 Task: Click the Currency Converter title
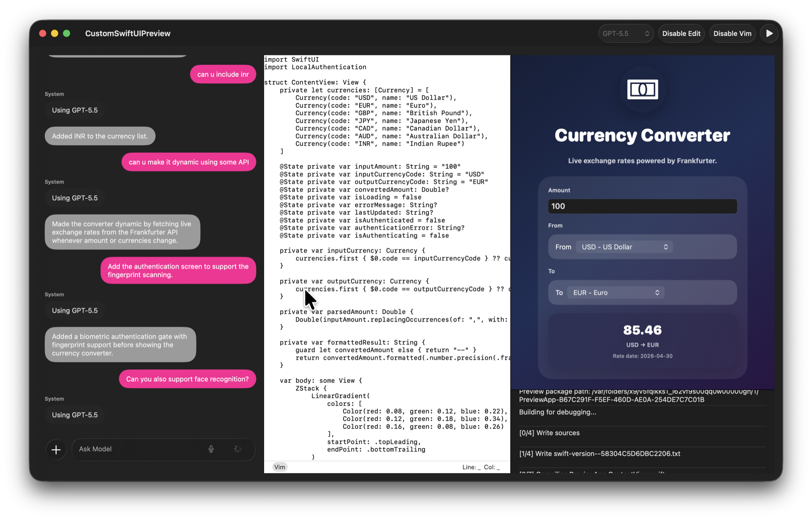(642, 135)
